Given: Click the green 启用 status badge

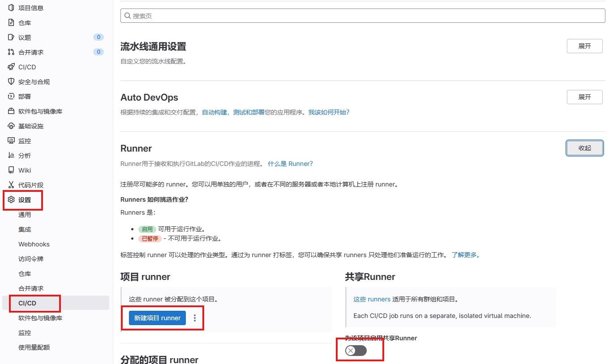Looking at the screenshot, I should click(x=147, y=229).
